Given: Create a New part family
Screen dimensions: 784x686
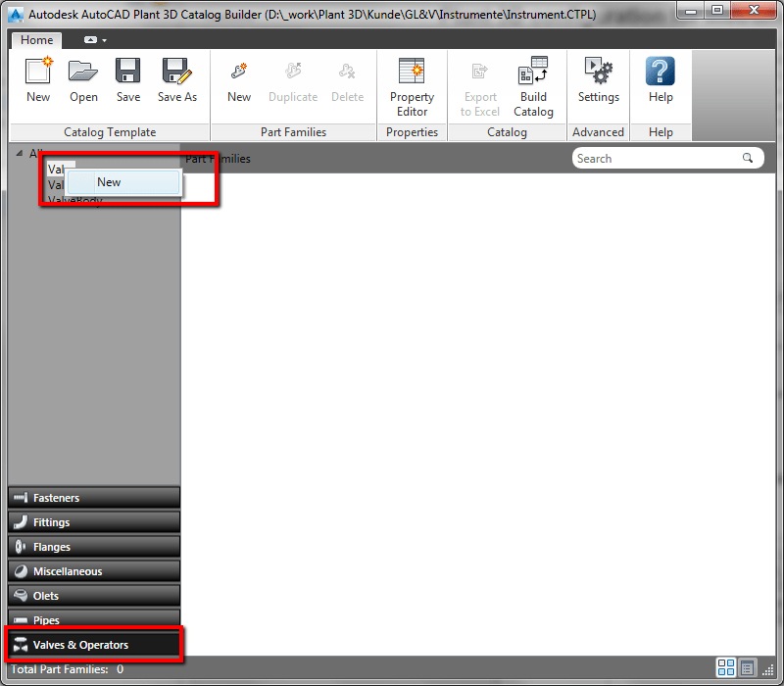Looking at the screenshot, I should click(239, 82).
